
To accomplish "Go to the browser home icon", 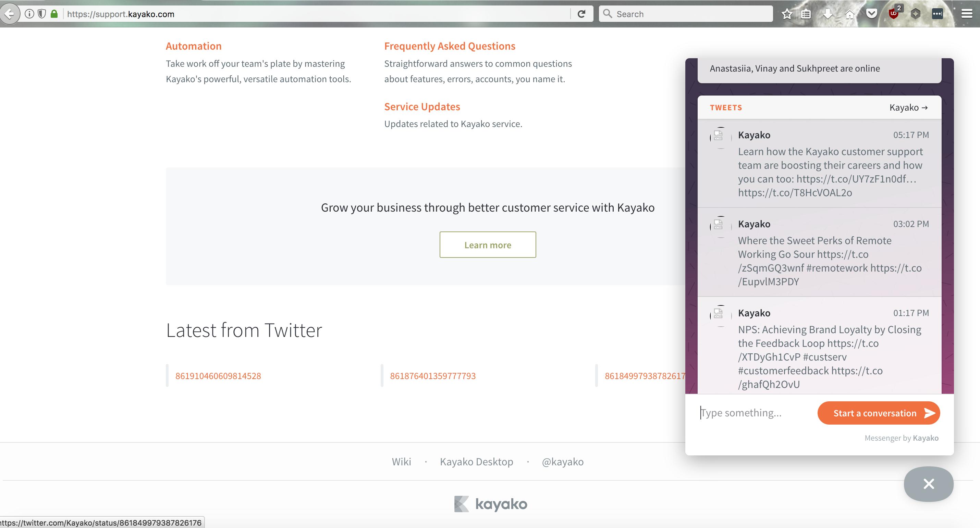I will 849,14.
